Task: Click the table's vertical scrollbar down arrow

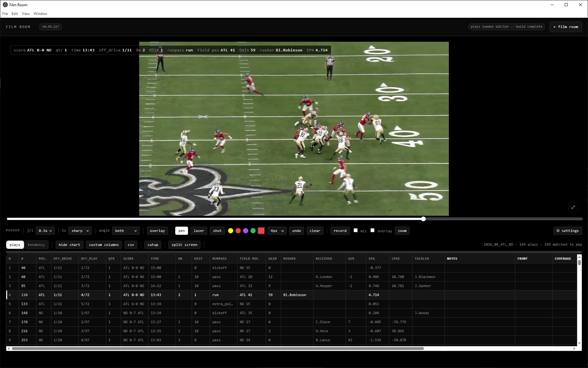Action: coord(579,343)
